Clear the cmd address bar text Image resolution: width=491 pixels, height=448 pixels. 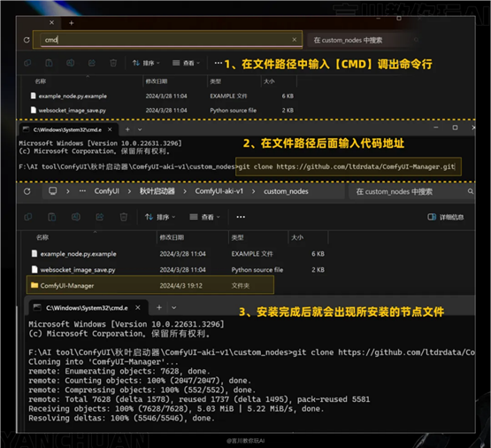coord(294,40)
